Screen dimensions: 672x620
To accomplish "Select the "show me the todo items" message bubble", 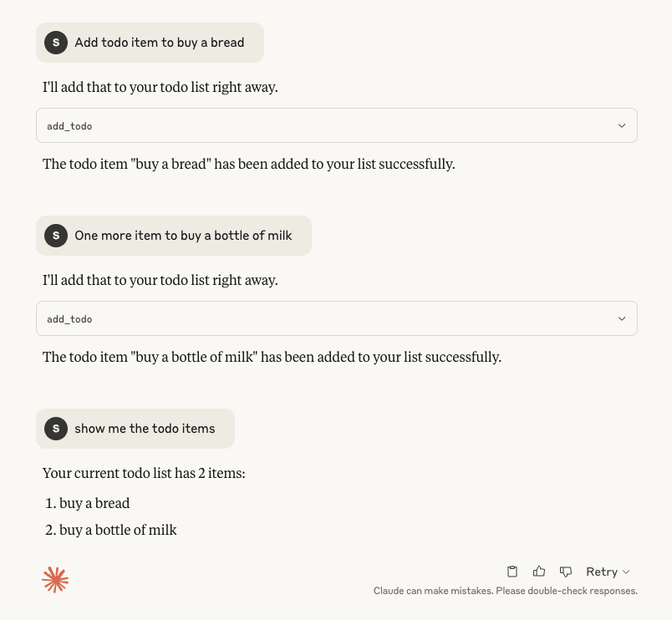I will click(x=145, y=429).
